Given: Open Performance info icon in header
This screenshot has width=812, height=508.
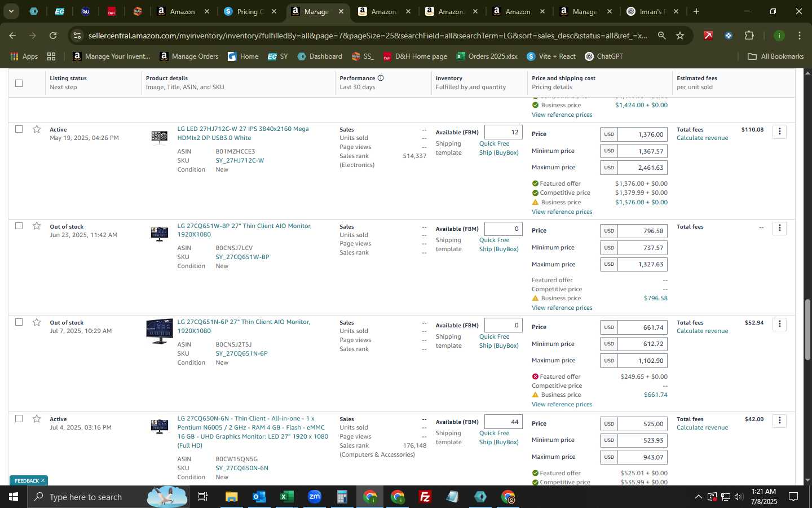Looking at the screenshot, I should [381, 78].
